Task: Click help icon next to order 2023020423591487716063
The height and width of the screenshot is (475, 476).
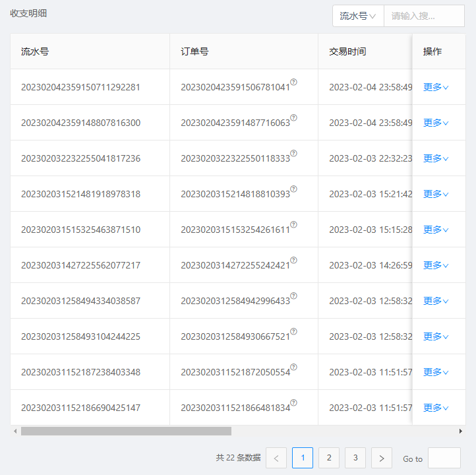Action: point(293,117)
